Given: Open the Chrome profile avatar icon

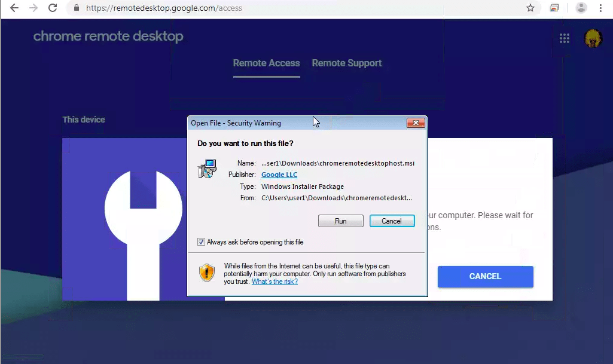Looking at the screenshot, I should 581,8.
